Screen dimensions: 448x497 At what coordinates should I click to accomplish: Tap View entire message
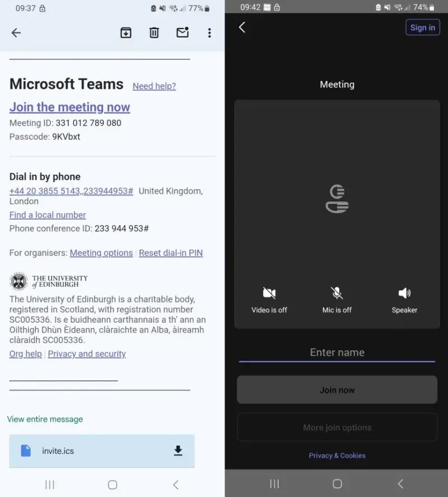[x=45, y=419]
